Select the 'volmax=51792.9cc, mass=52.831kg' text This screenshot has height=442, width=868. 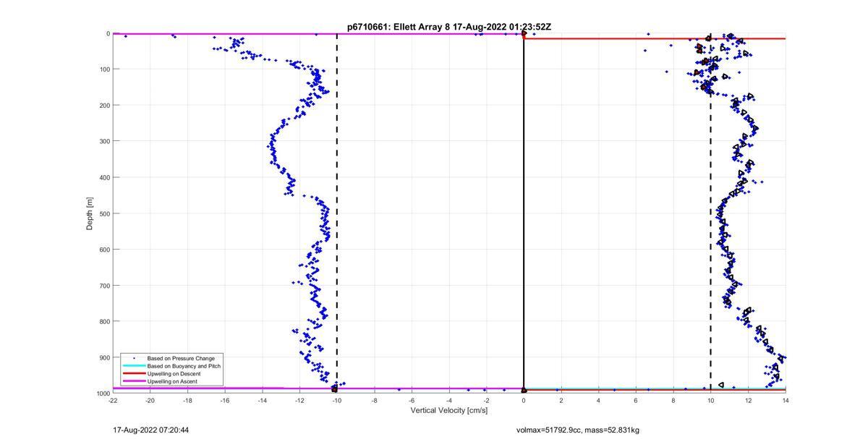tap(578, 430)
